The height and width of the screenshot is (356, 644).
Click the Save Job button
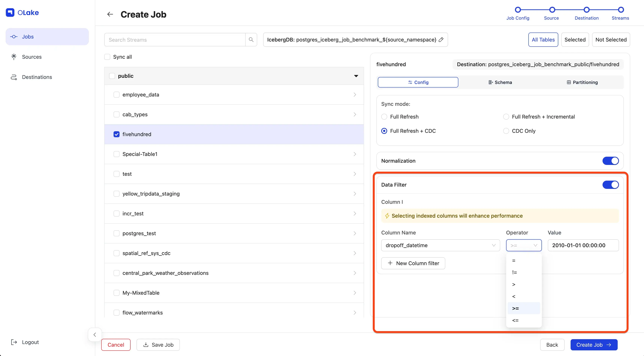[x=158, y=345]
